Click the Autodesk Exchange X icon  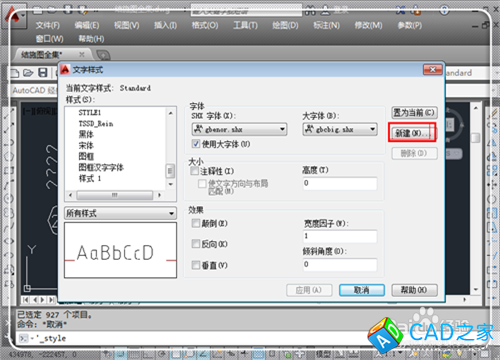click(401, 10)
